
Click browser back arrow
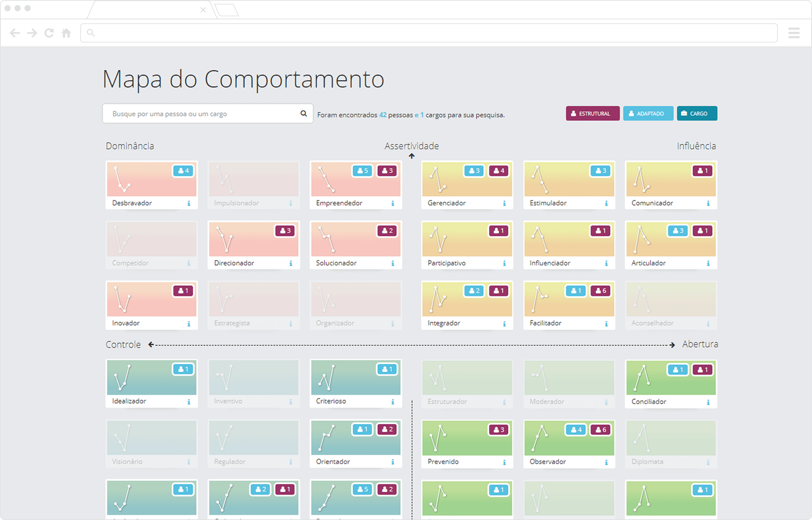(x=15, y=33)
